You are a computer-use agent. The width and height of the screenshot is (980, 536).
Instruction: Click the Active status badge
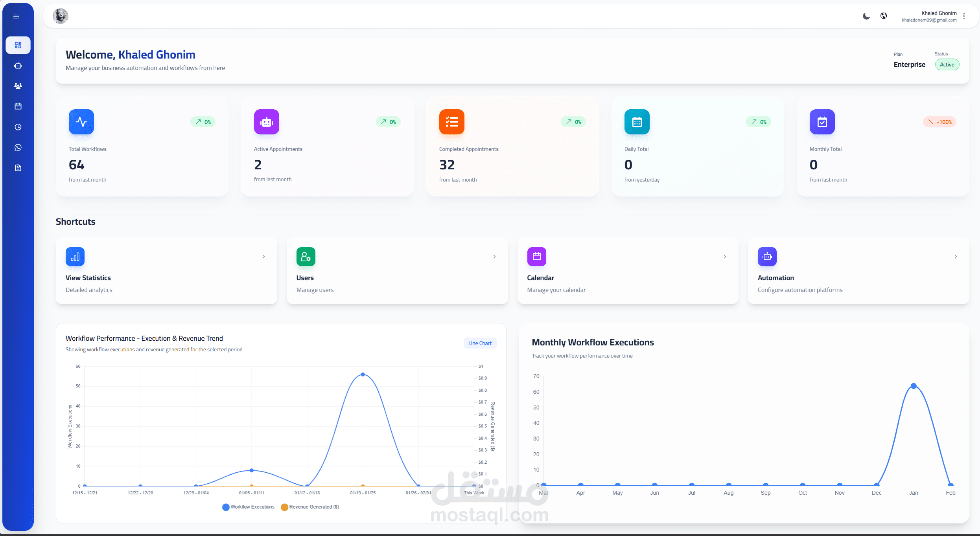(947, 65)
